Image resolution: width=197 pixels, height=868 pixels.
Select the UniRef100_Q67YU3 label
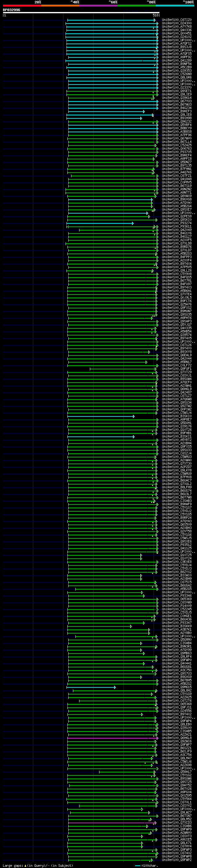coord(176,101)
